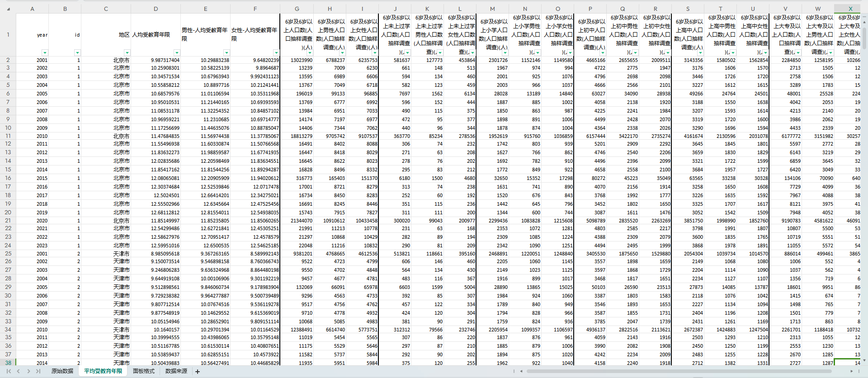Select cell with value 4161674
868x378 pixels.
coord(688,136)
